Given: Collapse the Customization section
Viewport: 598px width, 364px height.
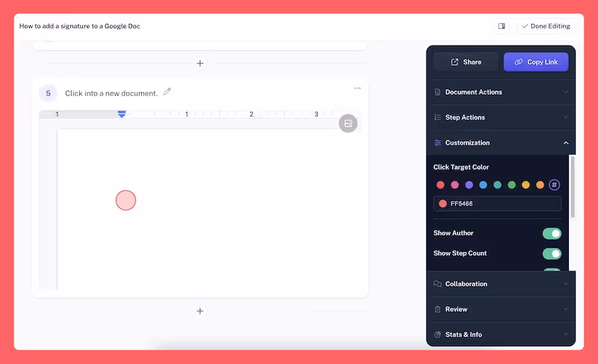Looking at the screenshot, I should coord(501,143).
